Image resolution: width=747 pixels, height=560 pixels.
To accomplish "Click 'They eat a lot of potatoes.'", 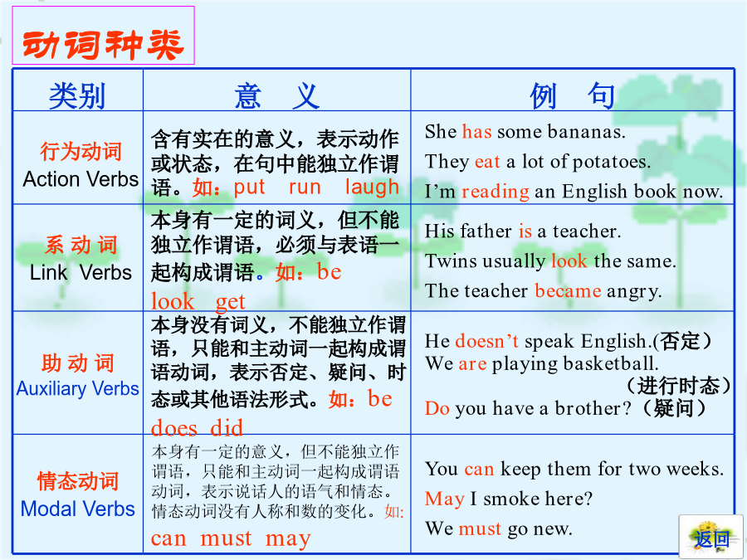I will pyautogui.click(x=537, y=162).
